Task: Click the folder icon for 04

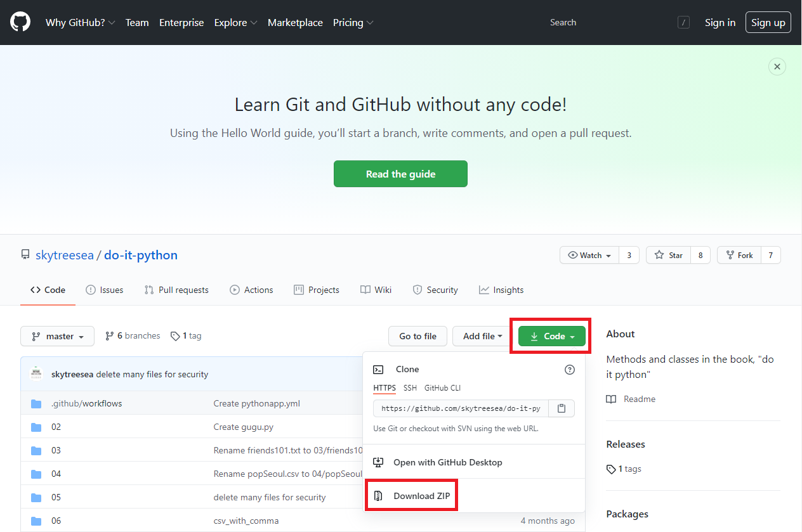Action: pos(36,474)
